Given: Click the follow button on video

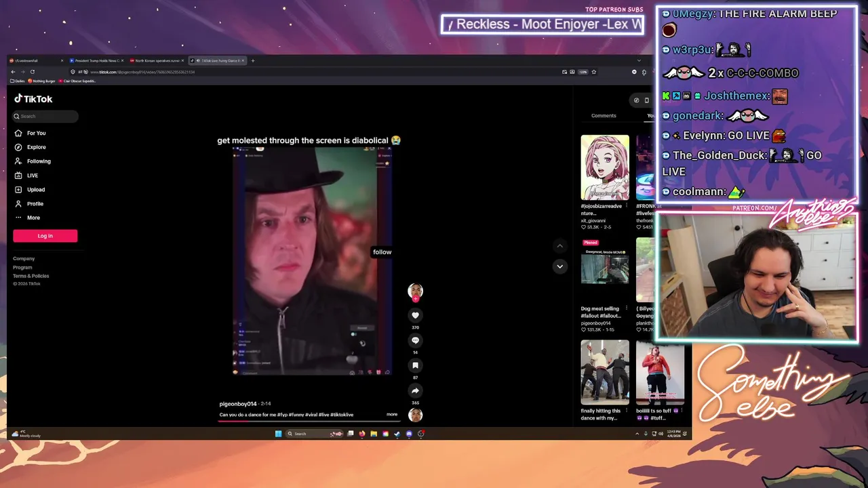Looking at the screenshot, I should point(382,252).
